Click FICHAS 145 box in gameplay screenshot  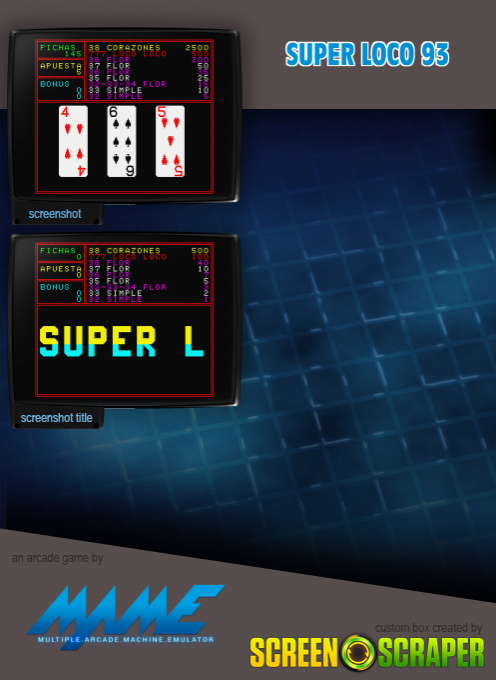tap(61, 50)
